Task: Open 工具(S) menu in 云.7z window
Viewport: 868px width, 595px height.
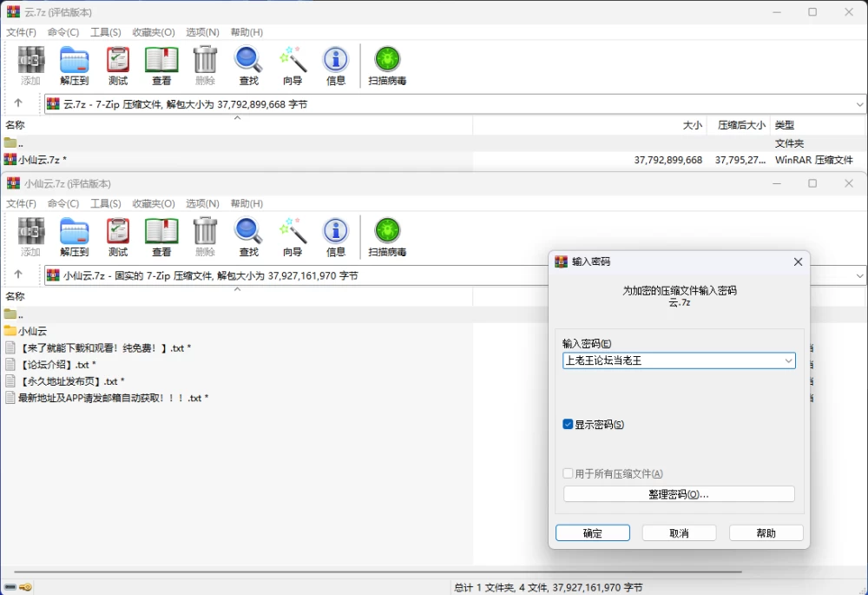Action: tap(106, 32)
